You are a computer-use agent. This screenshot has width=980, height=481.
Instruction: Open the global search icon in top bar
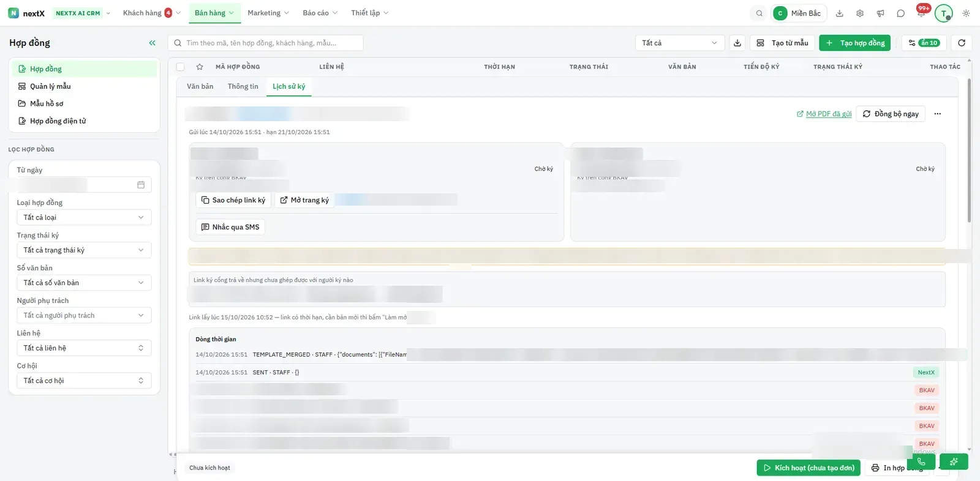(x=759, y=13)
